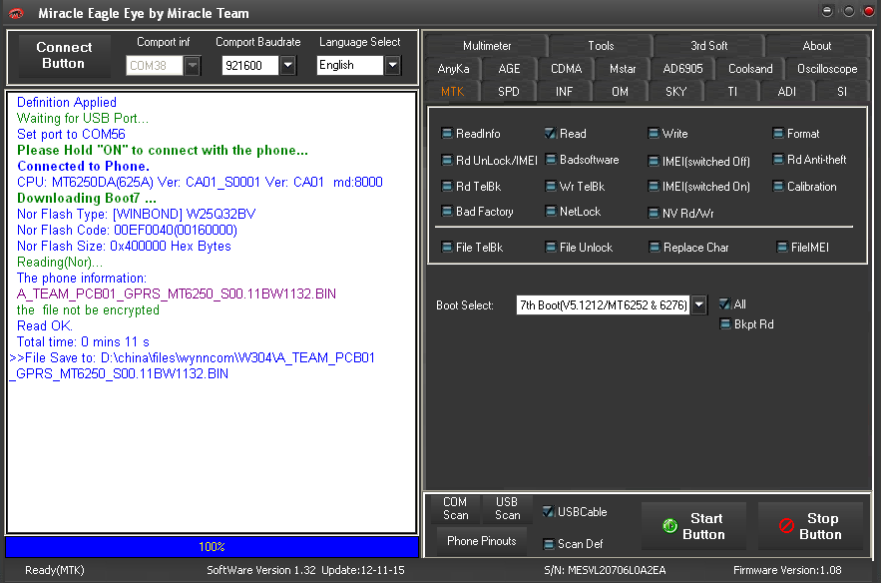Uncheck the All checkbox beside Boot Select

[x=725, y=304]
